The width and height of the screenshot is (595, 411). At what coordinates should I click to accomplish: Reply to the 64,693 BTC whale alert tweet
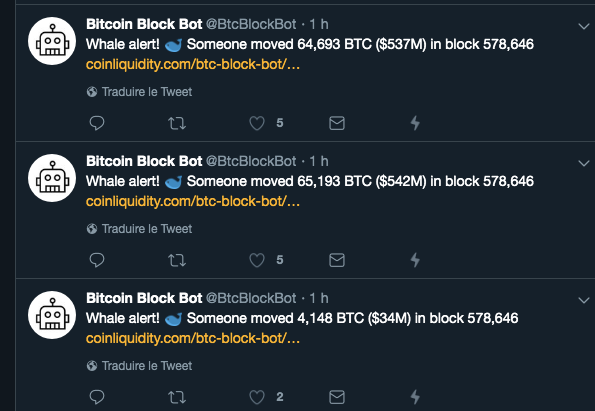(97, 123)
